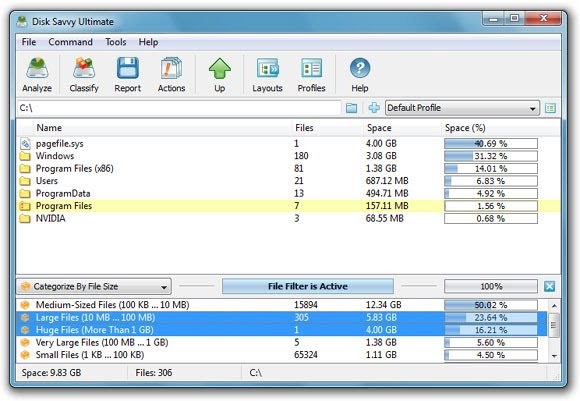Click the Help question mark icon
Viewport: 580px width, 401px height.
pos(360,68)
